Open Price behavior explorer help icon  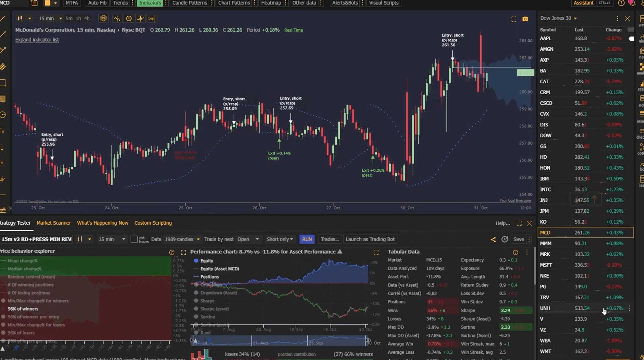(x=172, y=252)
